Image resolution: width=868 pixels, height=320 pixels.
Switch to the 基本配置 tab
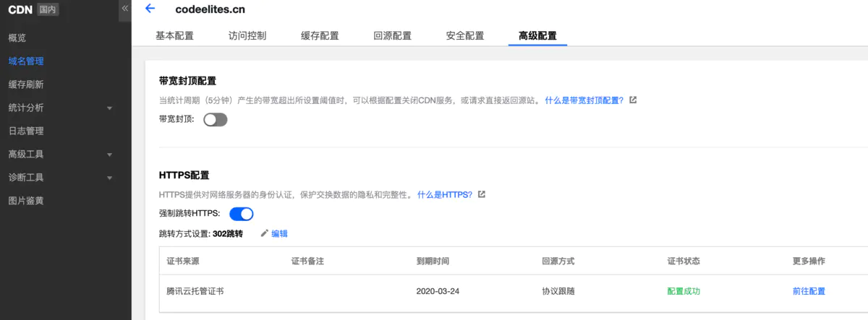point(174,35)
